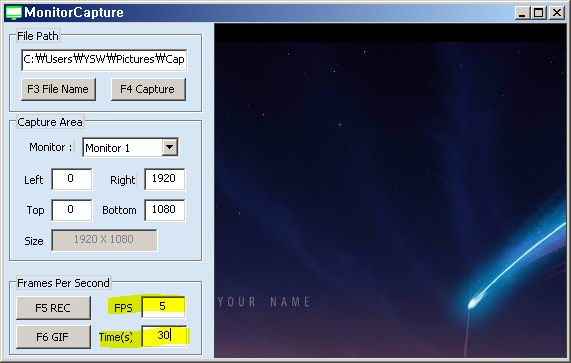Open the Monitor dropdown arrow
Viewport: 571px width, 363px height.
(170, 147)
